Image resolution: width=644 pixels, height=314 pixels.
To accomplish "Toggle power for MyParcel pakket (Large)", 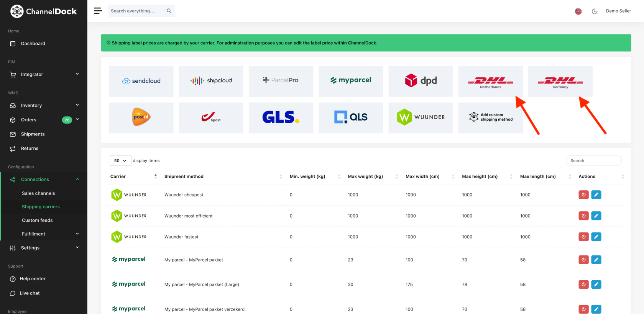I will (583, 285).
